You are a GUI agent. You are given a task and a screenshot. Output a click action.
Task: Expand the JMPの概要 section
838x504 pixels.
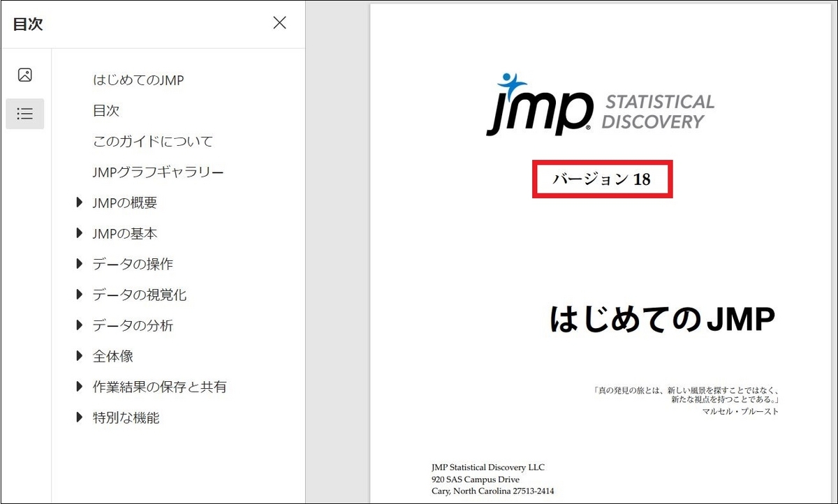(x=79, y=202)
